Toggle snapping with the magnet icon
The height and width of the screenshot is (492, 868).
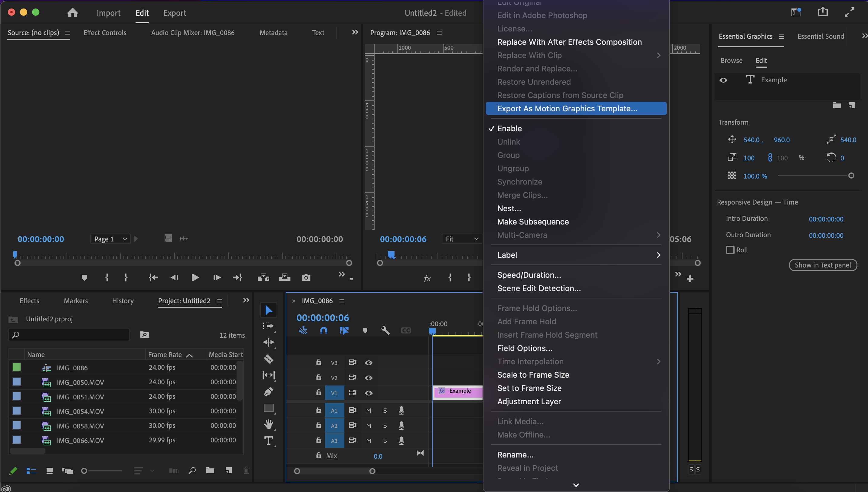[x=323, y=330]
